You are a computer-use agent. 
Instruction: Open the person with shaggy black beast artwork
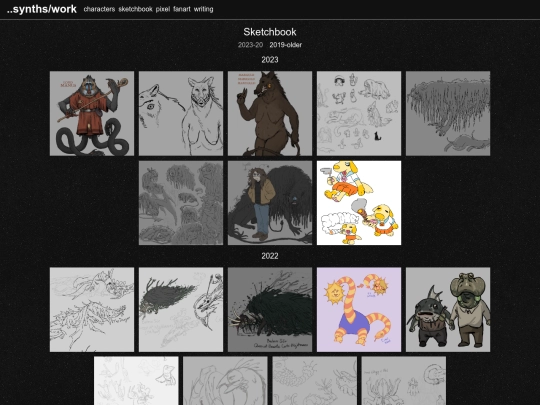click(x=270, y=203)
